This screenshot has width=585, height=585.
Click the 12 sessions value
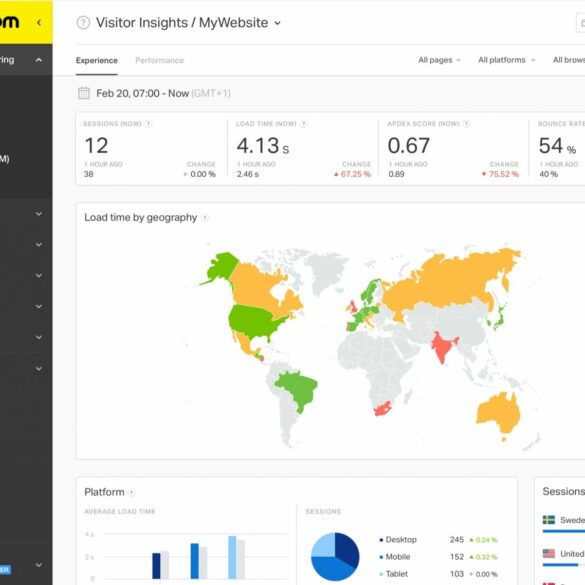(x=96, y=146)
